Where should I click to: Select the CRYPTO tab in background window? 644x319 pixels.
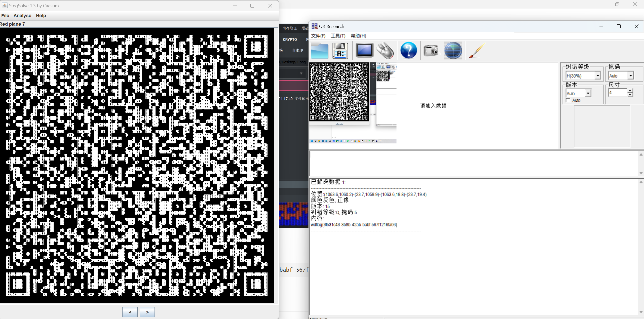pos(290,39)
